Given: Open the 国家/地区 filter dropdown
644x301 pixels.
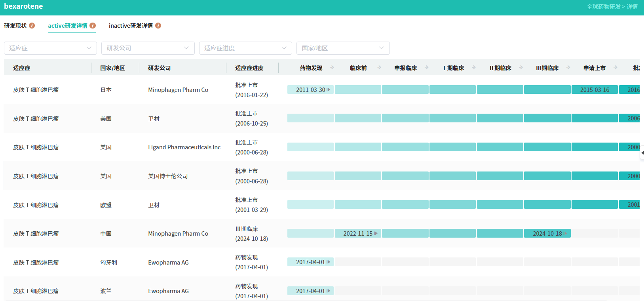Looking at the screenshot, I should [343, 48].
